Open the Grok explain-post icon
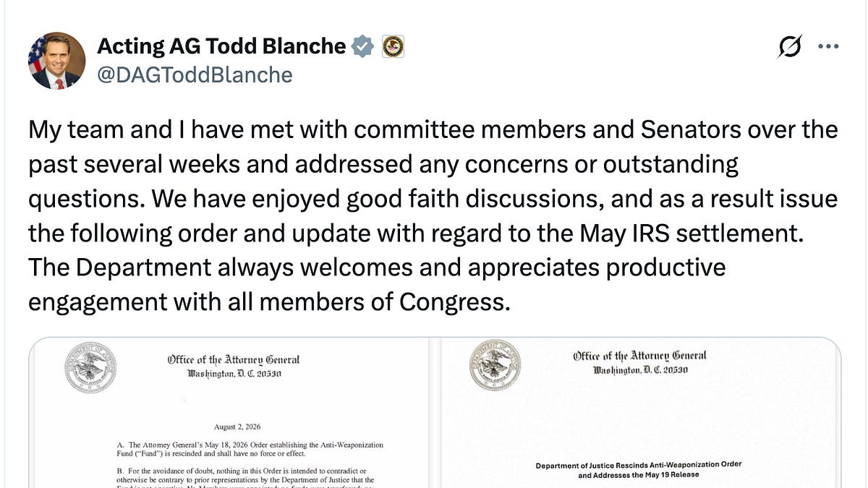This screenshot has height=488, width=868. [790, 46]
